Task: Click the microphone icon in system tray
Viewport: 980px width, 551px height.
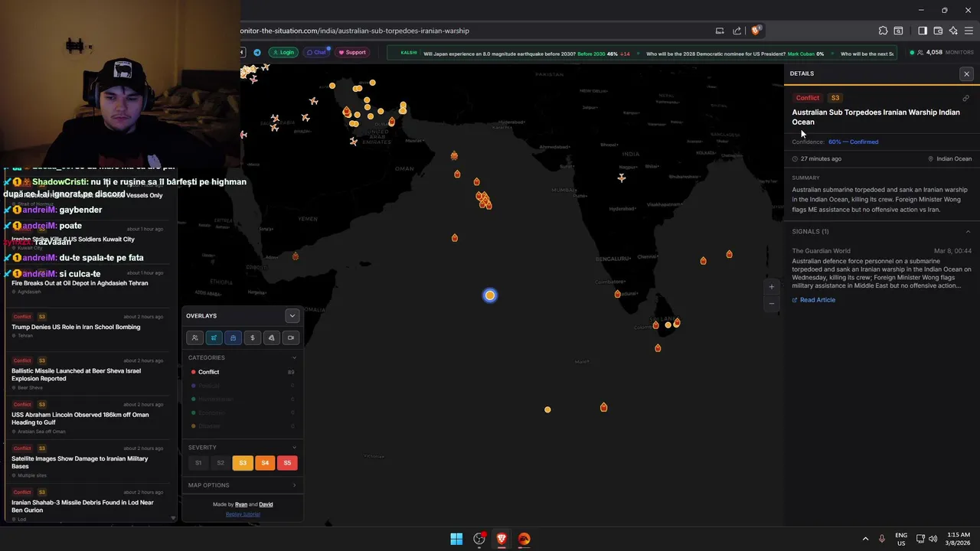Action: coord(882,539)
